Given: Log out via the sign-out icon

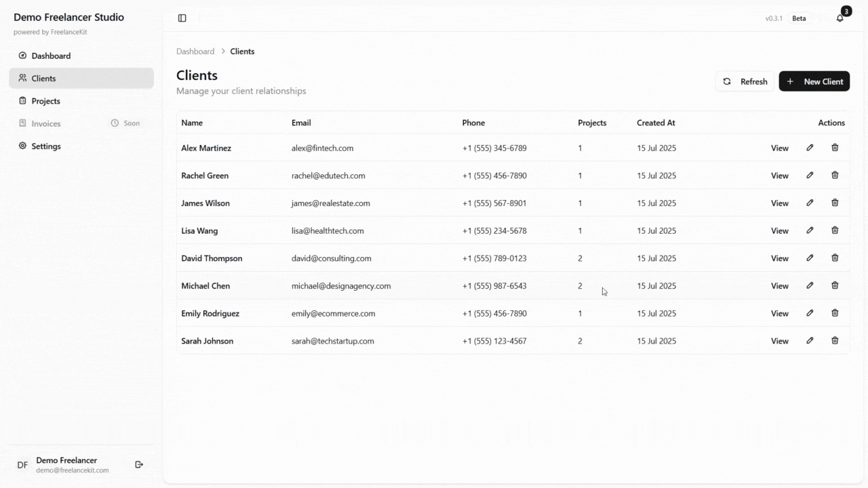Looking at the screenshot, I should coord(139,464).
